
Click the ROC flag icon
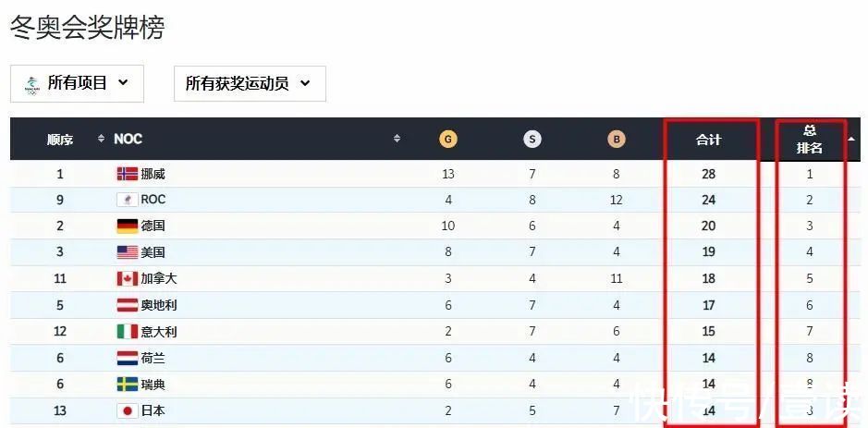(x=127, y=200)
